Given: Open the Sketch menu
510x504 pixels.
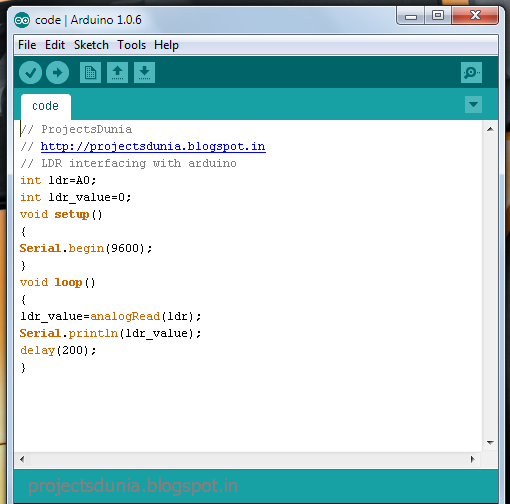Looking at the screenshot, I should pyautogui.click(x=91, y=45).
